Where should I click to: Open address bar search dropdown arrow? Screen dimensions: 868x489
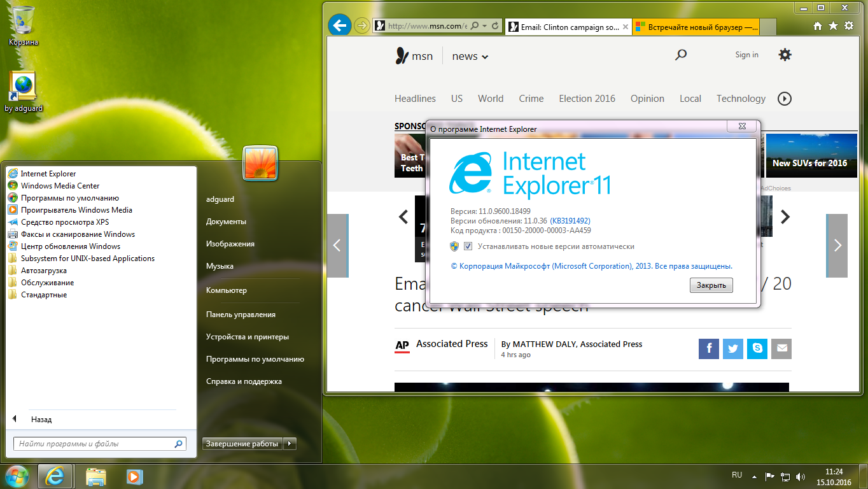(x=485, y=26)
